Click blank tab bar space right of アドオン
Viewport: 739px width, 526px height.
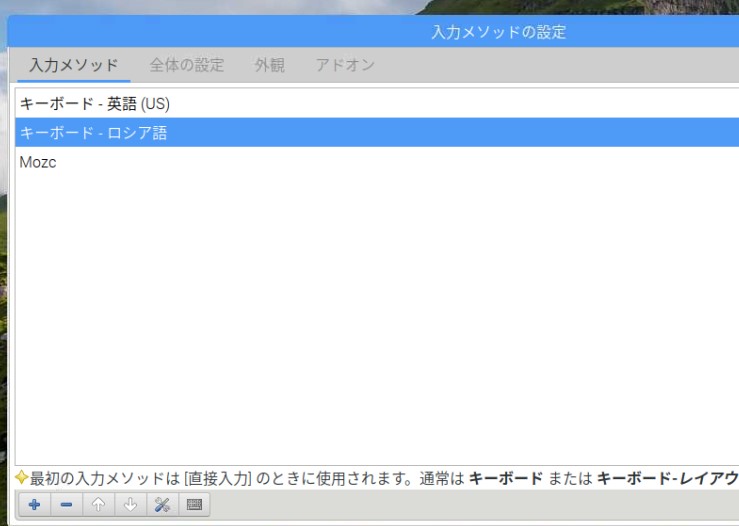click(560, 66)
